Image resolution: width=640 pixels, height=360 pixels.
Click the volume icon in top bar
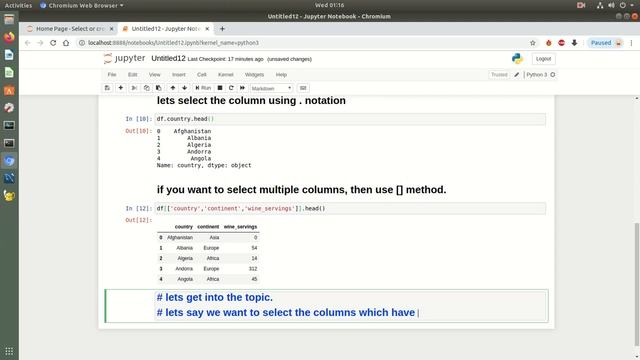click(611, 5)
